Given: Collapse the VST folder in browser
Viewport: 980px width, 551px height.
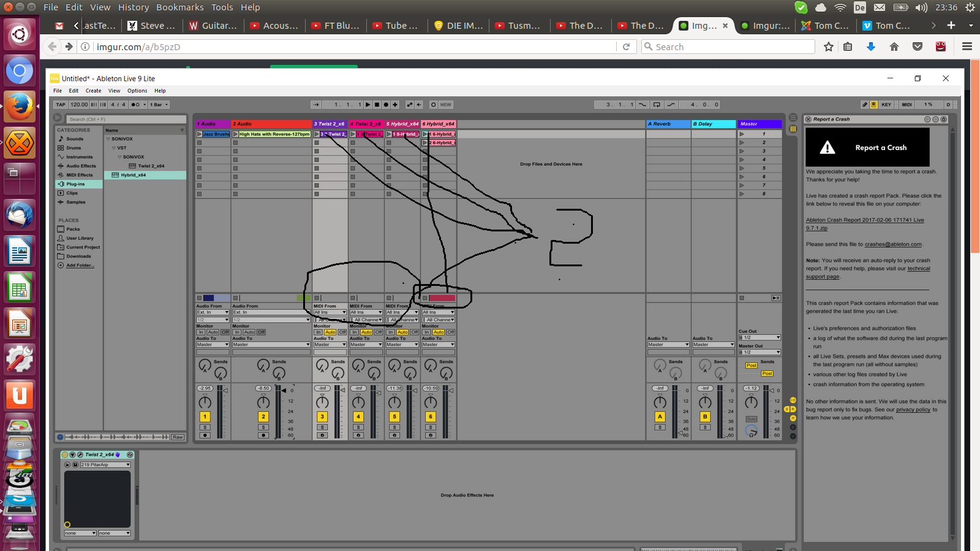Looking at the screenshot, I should (114, 148).
